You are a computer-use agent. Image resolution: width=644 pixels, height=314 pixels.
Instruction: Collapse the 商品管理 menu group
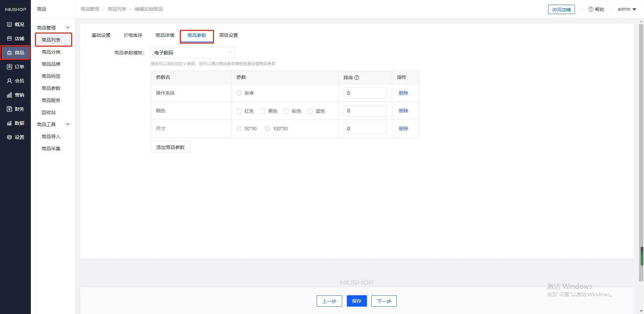[68, 28]
